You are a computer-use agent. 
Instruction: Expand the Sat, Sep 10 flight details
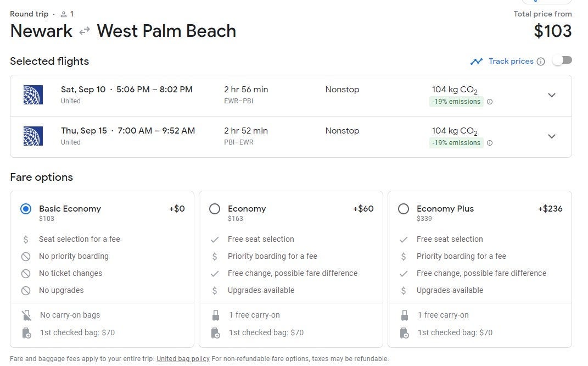pyautogui.click(x=552, y=95)
